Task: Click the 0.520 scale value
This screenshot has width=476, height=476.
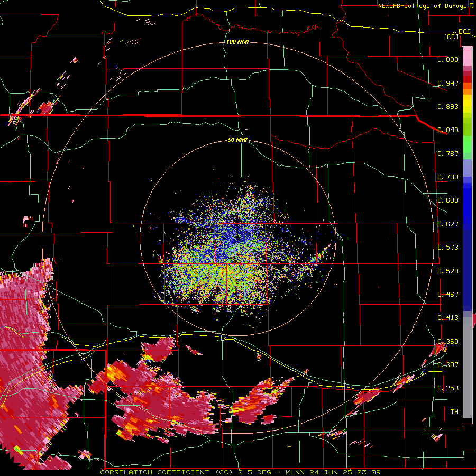Action: [448, 271]
